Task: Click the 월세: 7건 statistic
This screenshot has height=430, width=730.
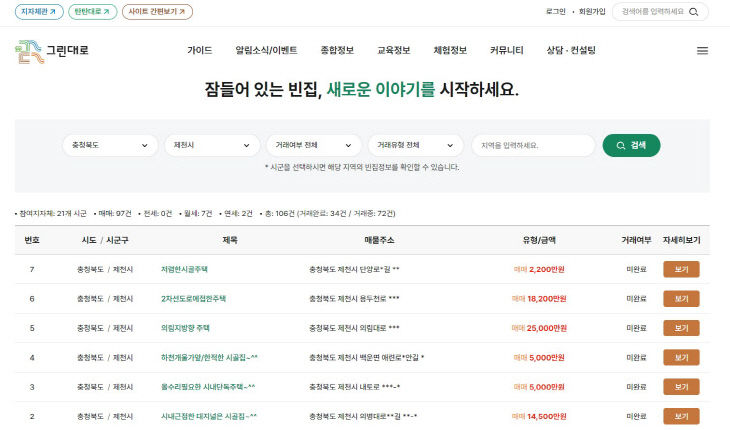Action: pos(196,213)
